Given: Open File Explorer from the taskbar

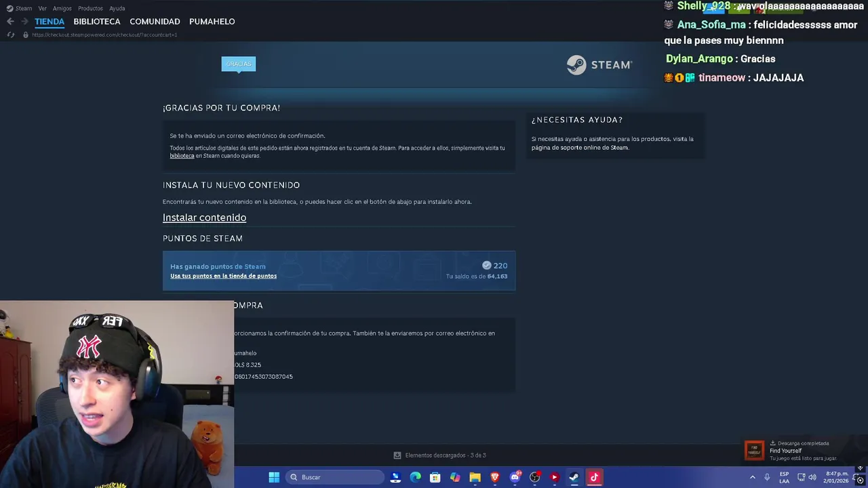Looking at the screenshot, I should (x=475, y=477).
